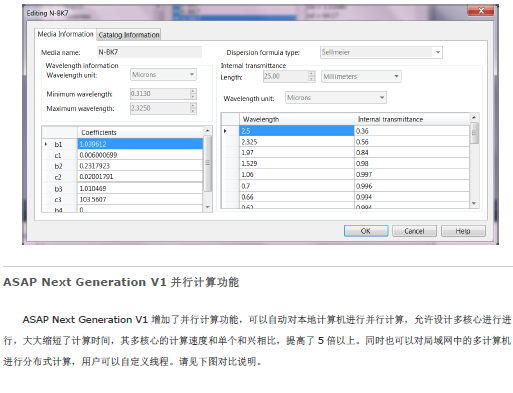Viewport: 513px width, 393px height.
Task: Select the c1 coefficient value 0.006000699
Action: tap(140, 155)
